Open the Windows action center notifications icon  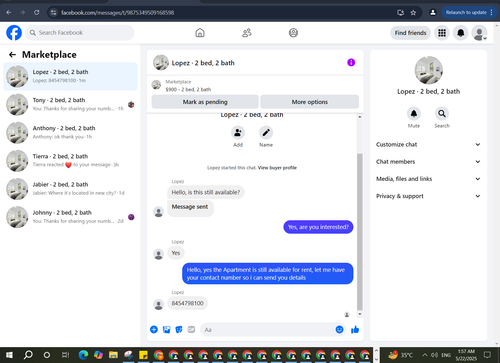488,355
